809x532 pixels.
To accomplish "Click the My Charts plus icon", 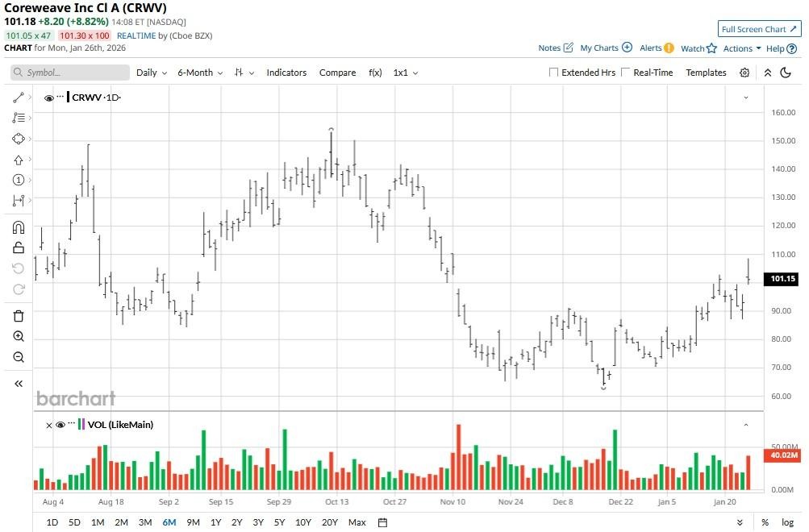I will [627, 48].
